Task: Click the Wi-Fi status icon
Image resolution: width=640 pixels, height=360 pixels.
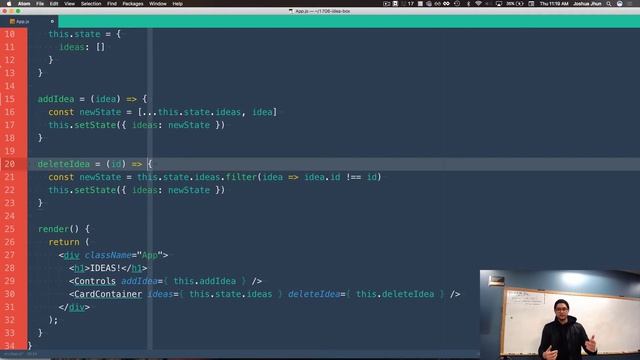Action: coord(478,4)
